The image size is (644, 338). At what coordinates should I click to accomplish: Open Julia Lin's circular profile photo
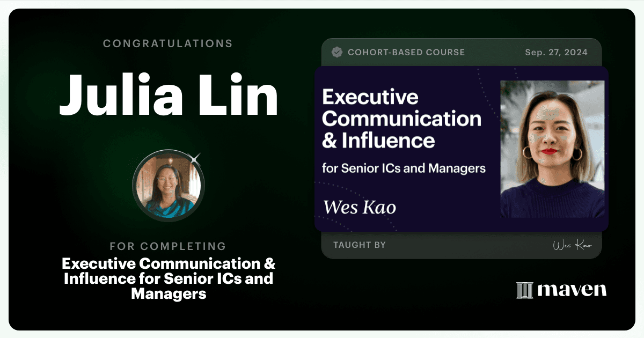tap(169, 186)
